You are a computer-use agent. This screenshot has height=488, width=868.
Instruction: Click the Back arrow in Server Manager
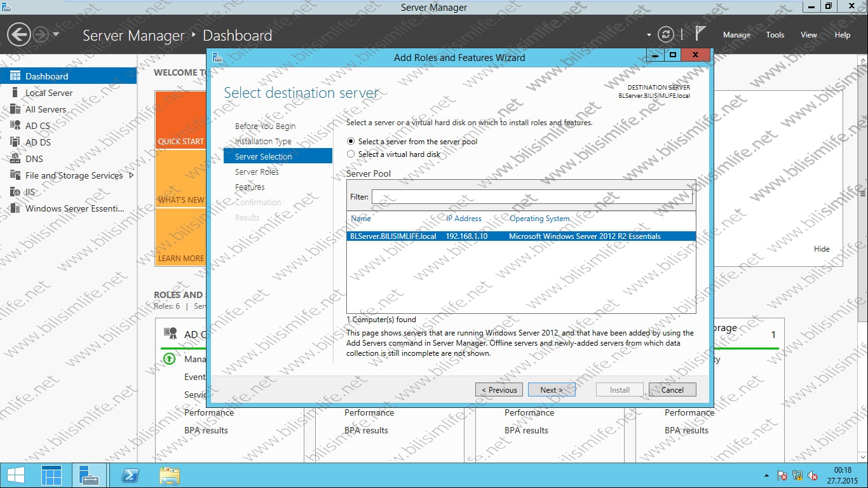point(19,34)
